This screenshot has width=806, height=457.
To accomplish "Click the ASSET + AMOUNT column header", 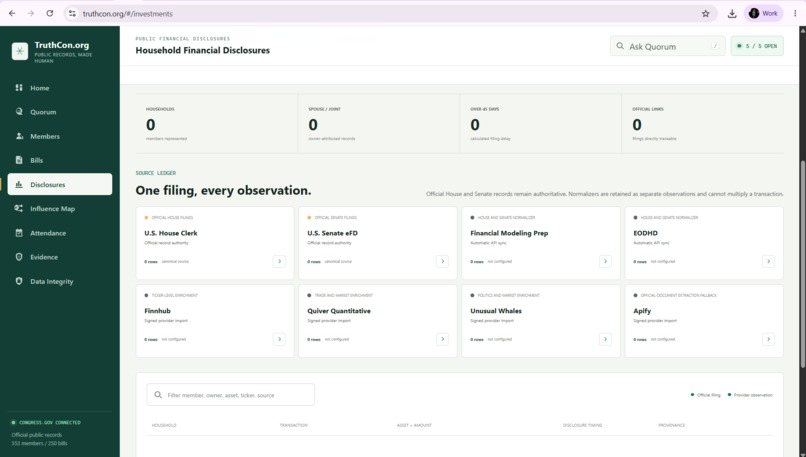I will (x=414, y=425).
